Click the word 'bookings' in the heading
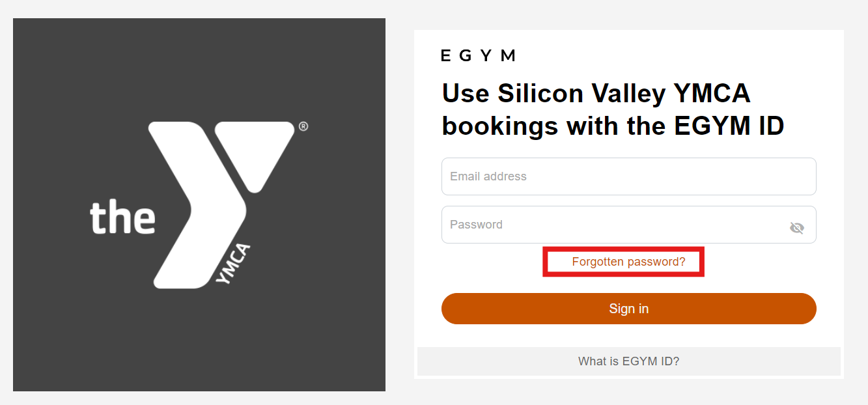Viewport: 868px width, 405px height. [x=499, y=126]
